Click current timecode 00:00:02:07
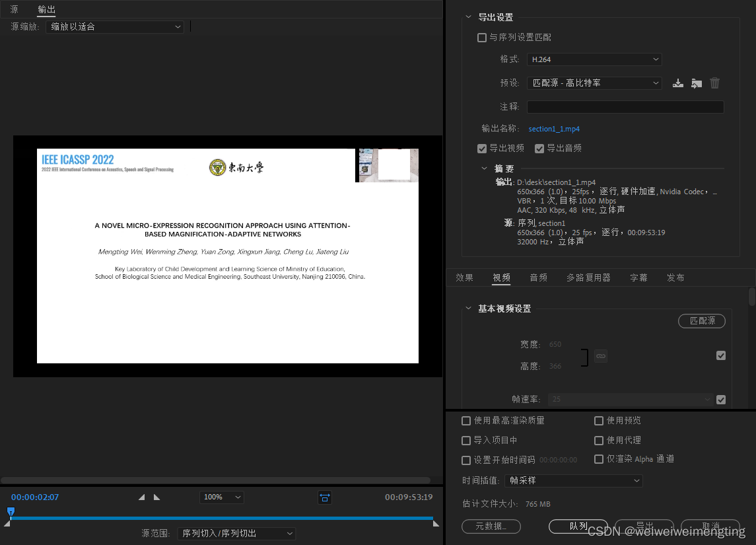Viewport: 756px width, 545px height. 35,497
